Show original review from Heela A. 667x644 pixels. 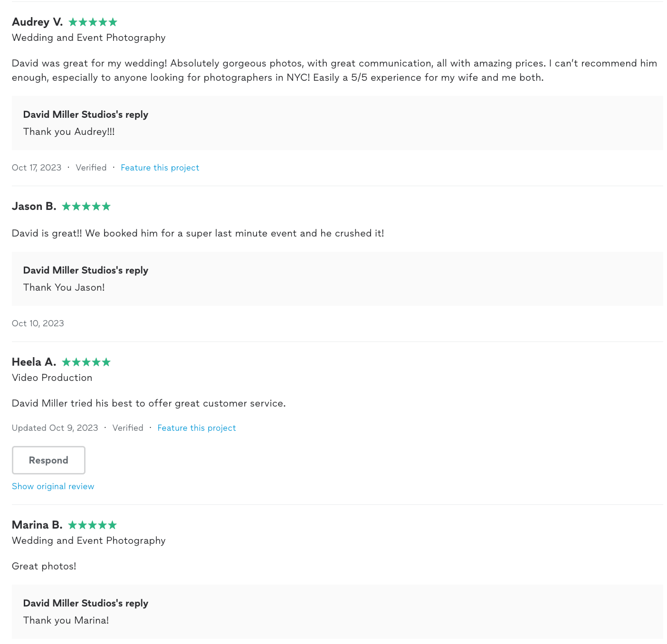(53, 486)
